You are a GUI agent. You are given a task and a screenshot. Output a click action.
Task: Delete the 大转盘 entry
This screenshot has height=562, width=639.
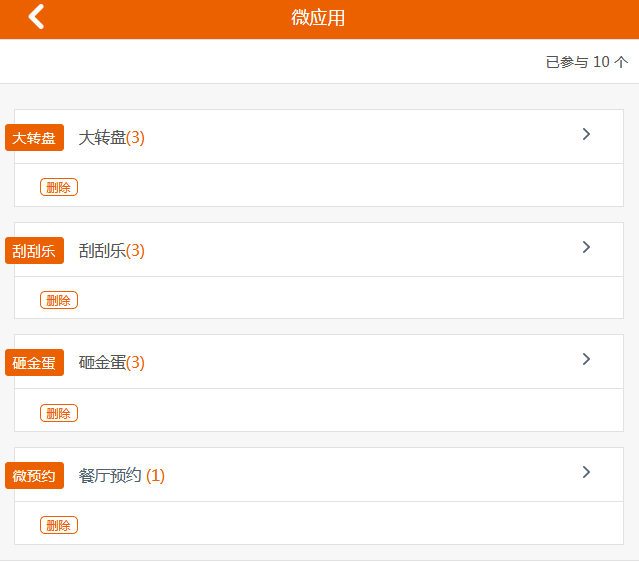point(59,187)
